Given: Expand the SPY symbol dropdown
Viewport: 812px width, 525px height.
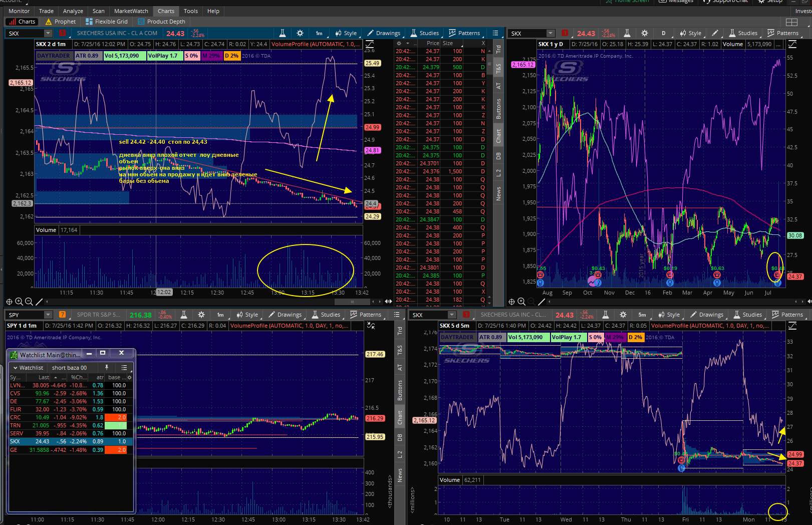Looking at the screenshot, I should tap(48, 315).
